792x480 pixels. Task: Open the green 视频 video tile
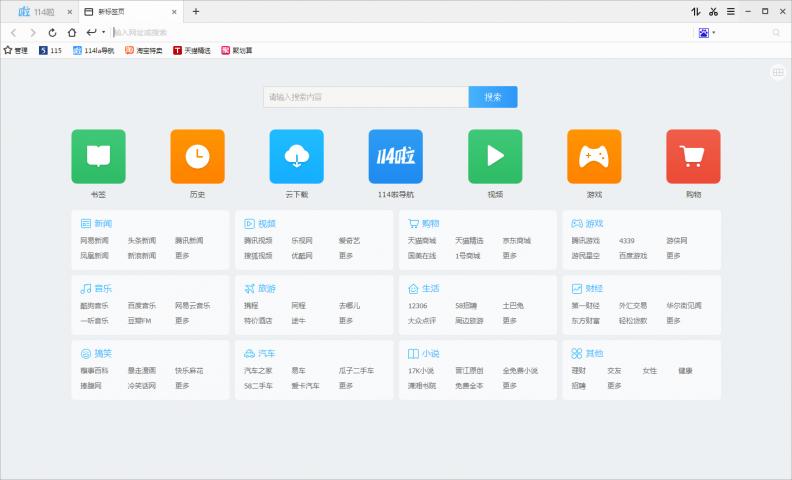click(x=495, y=157)
